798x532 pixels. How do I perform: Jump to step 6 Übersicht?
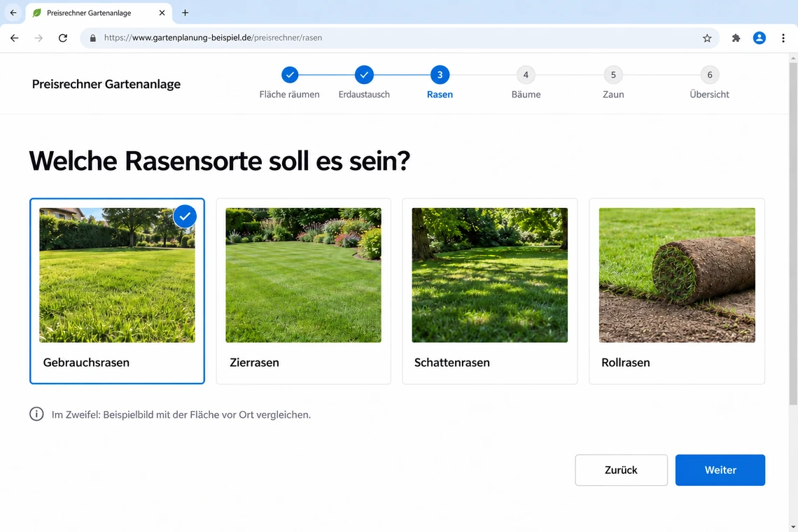(x=709, y=83)
